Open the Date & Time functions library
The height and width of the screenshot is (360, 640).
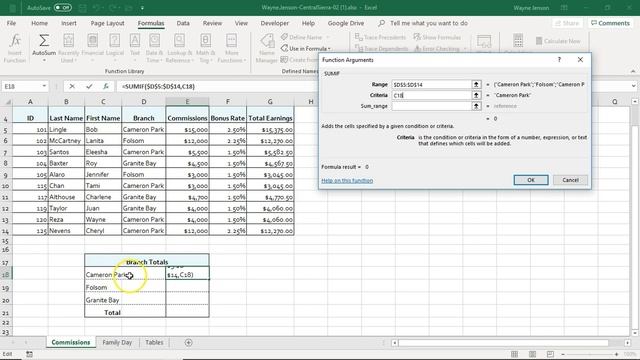tap(154, 48)
